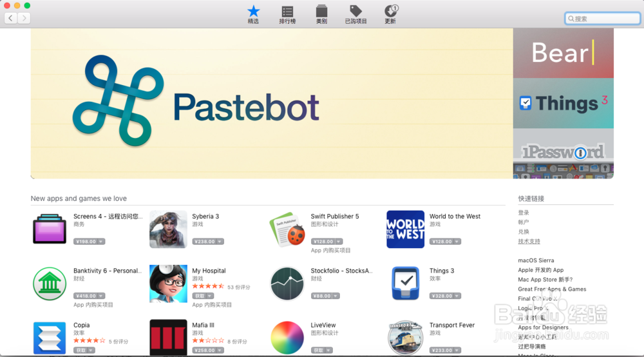Open the Pastebot featured banner
Image resolution: width=644 pixels, height=357 pixels.
272,103
